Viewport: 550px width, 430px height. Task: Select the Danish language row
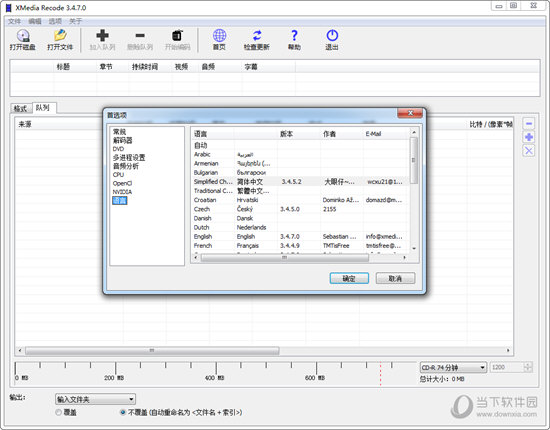pyautogui.click(x=301, y=218)
